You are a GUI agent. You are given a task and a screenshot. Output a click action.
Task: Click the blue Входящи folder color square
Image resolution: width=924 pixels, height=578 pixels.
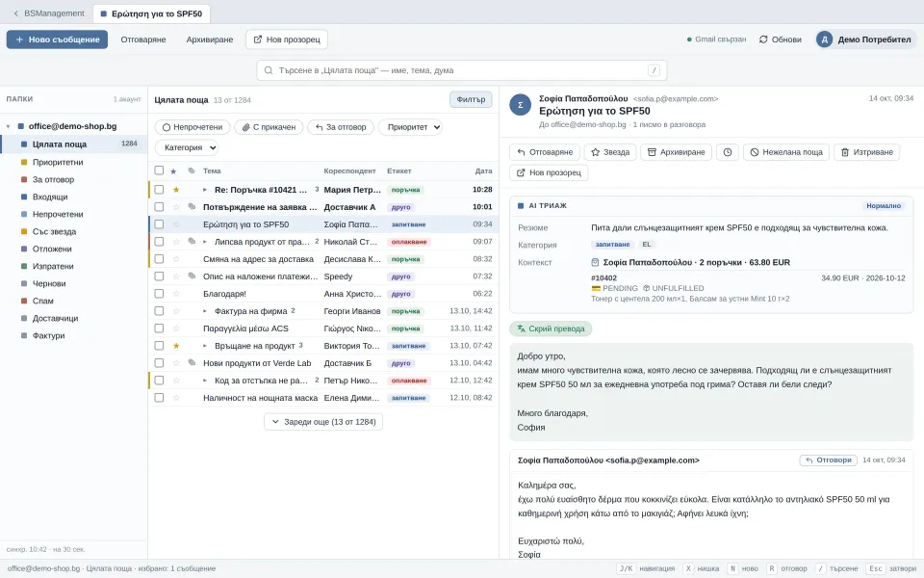coord(23,197)
